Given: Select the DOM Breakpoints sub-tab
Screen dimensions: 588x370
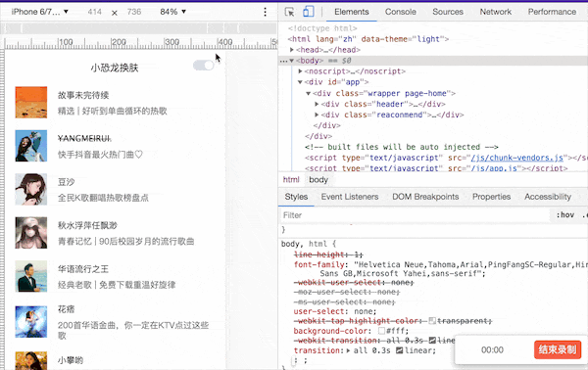Looking at the screenshot, I should 425,197.
